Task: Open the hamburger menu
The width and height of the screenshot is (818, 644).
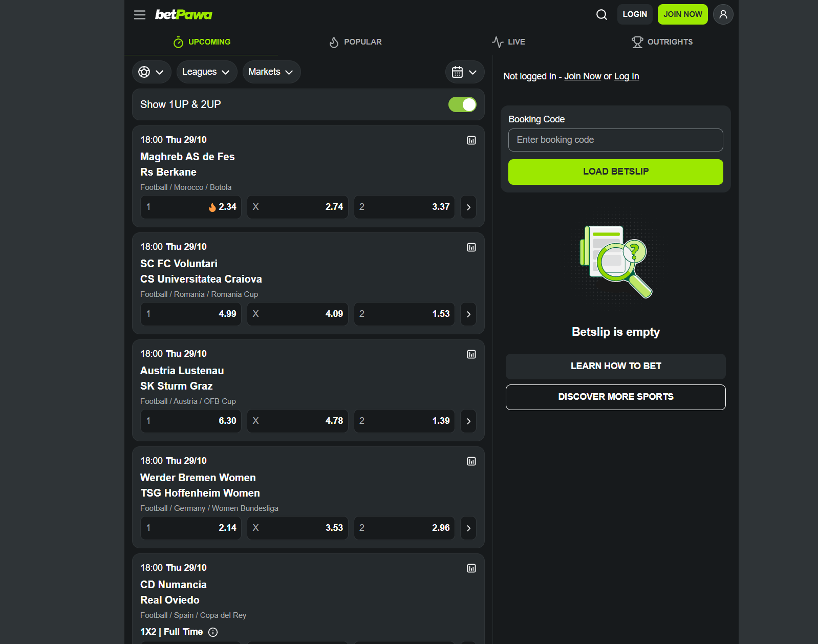Action: [140, 15]
